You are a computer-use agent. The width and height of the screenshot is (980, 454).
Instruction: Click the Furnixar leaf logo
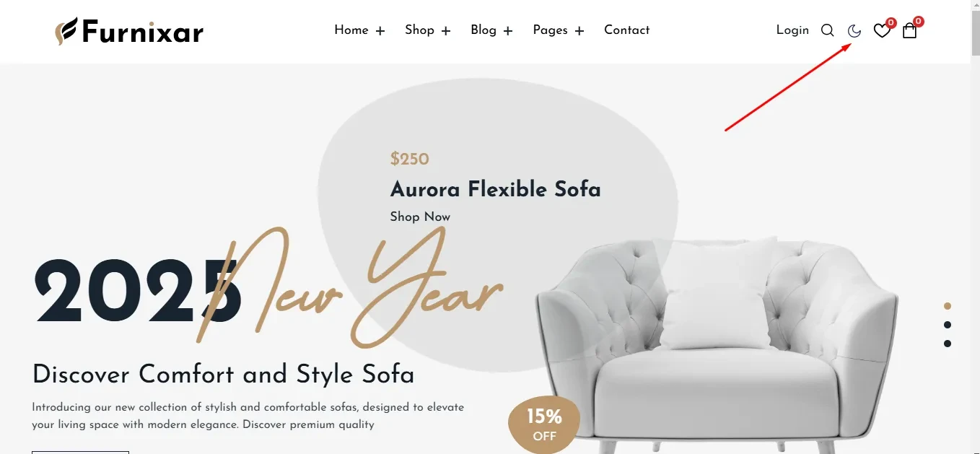(66, 31)
